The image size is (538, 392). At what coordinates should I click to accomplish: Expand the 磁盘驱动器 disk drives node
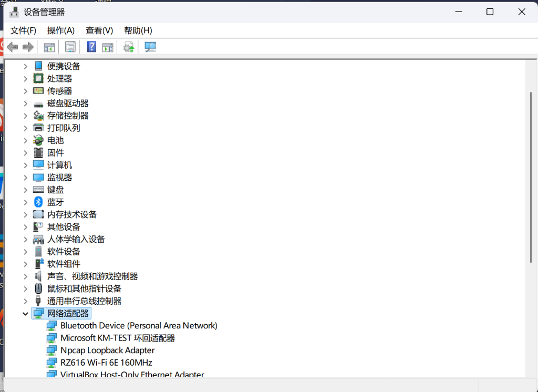coord(25,104)
